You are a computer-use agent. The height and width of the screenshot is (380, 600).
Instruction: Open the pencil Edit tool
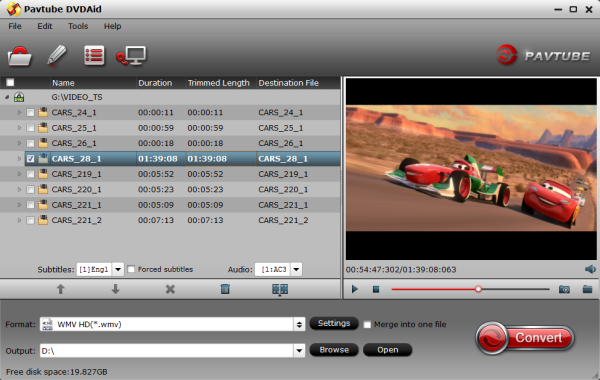(57, 55)
